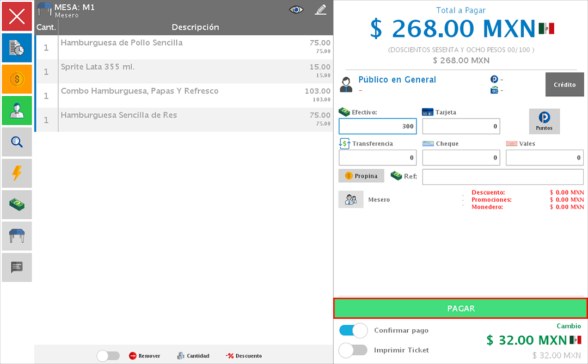The image size is (588, 364).
Task: Click the orange coin icon in the sidebar
Action: point(16,79)
